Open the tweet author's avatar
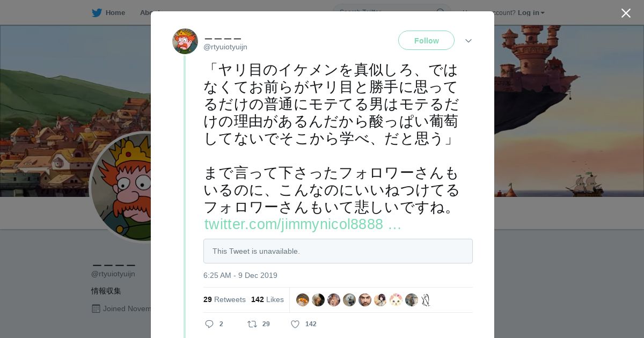Viewport: 644px width, 338px height. coord(185,41)
